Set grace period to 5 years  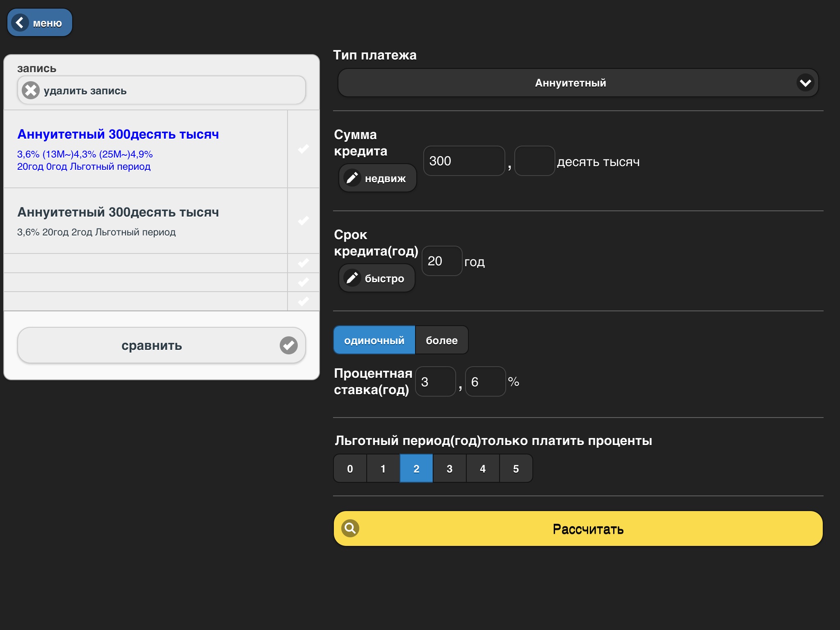pos(516,468)
